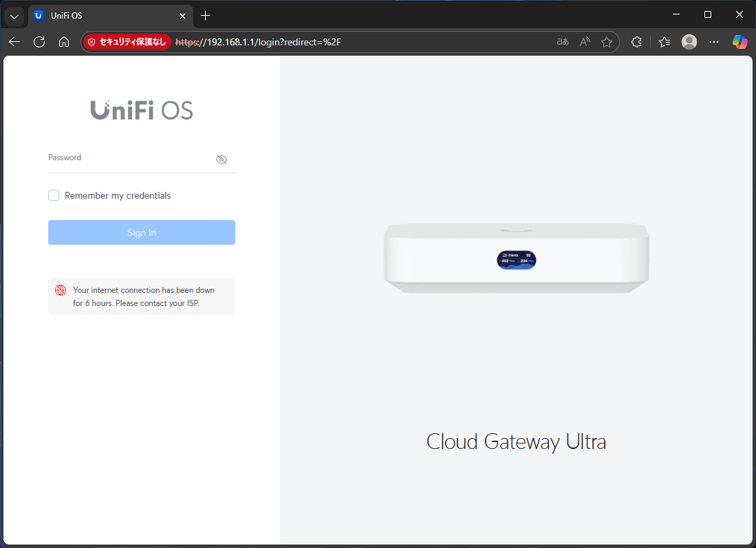Viewport: 756px width, 548px height.
Task: Toggle password visibility eye icon
Action: coord(221,160)
